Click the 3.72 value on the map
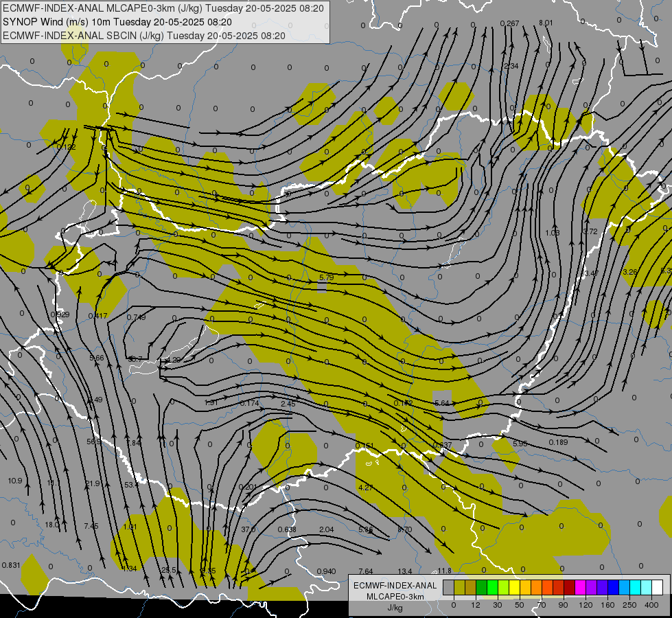 pos(590,231)
